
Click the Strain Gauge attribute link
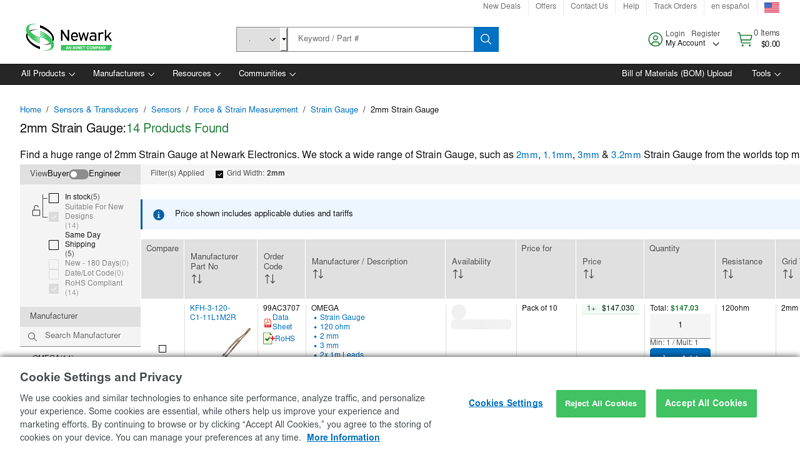pos(342,317)
